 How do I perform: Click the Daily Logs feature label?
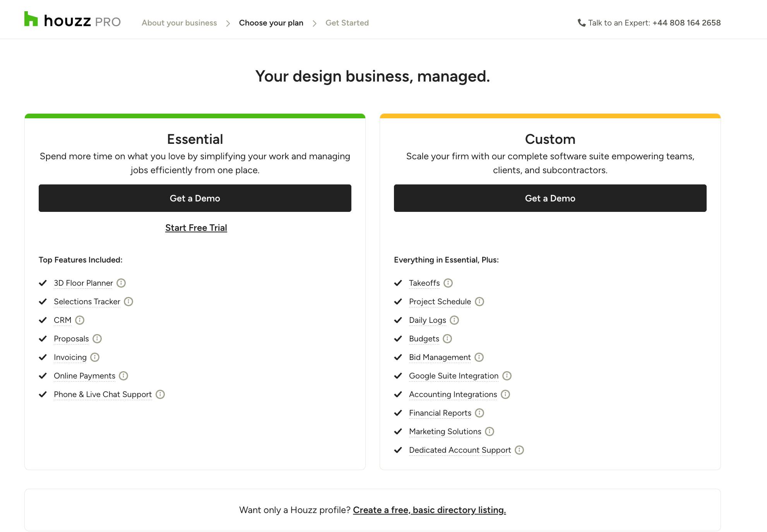[428, 320]
